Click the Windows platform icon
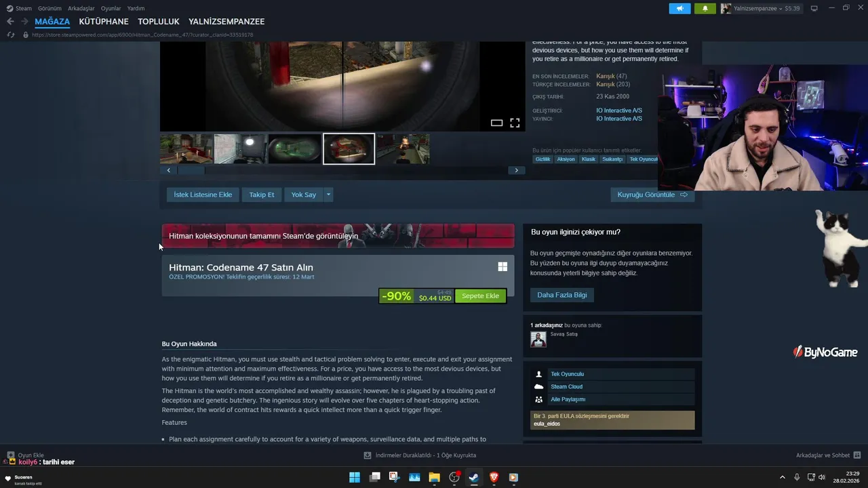 click(502, 267)
